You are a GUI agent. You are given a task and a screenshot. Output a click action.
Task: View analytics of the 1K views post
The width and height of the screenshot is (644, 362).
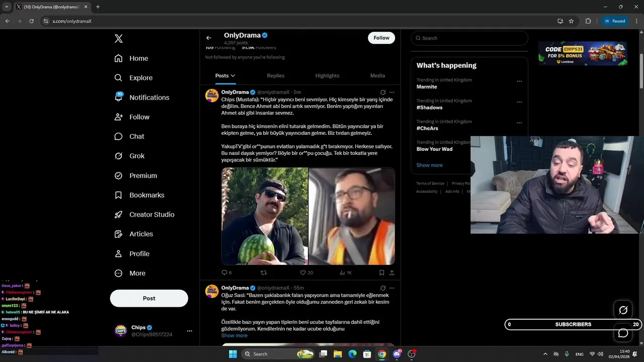pos(346,273)
